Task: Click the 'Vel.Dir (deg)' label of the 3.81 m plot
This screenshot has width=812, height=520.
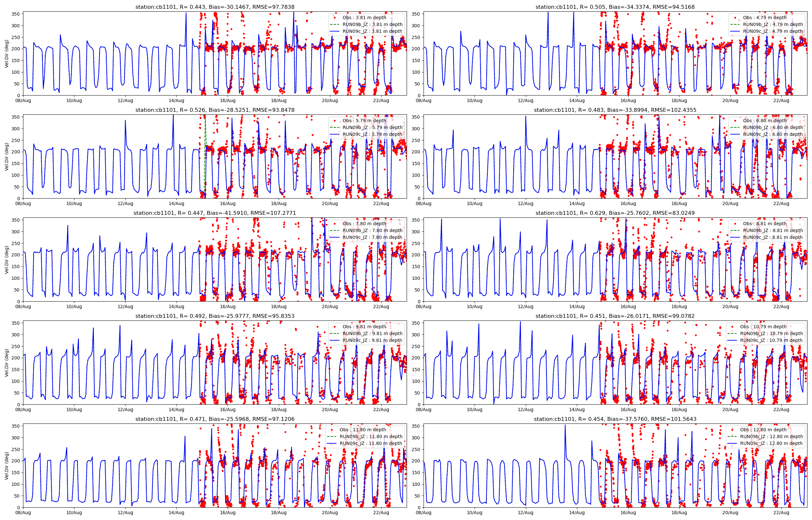Action: (6, 54)
